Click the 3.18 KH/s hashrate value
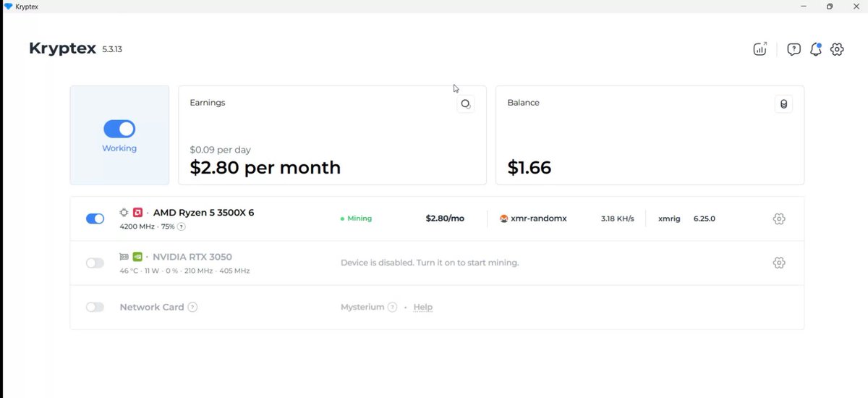This screenshot has height=398, width=868. click(x=618, y=219)
